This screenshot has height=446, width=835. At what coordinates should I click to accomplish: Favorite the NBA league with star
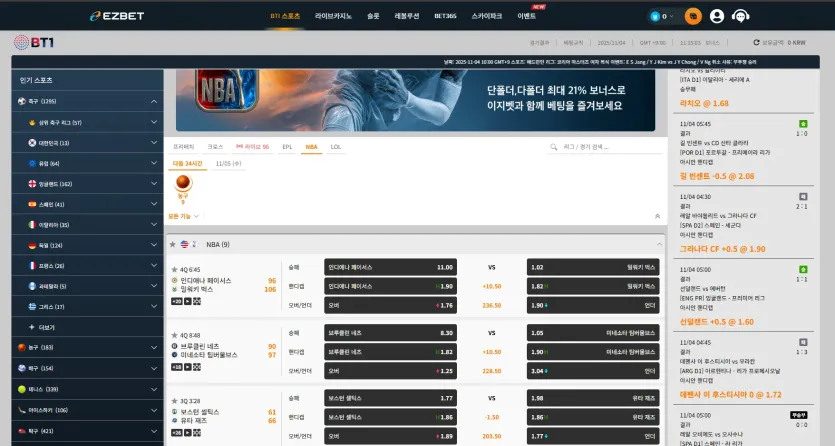(173, 244)
